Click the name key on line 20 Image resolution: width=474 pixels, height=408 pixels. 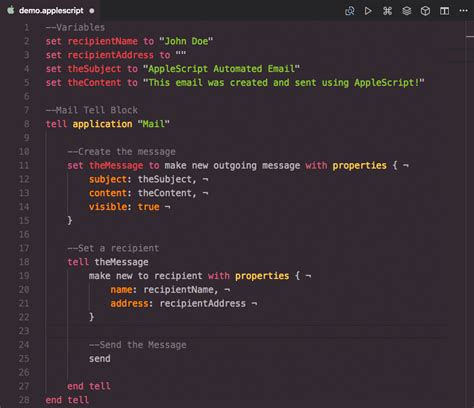click(121, 290)
